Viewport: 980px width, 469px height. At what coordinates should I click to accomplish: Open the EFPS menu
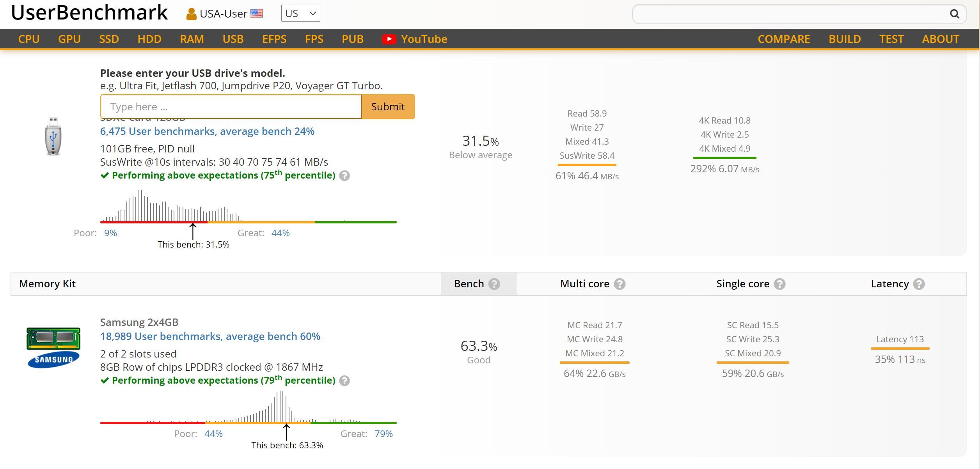(274, 39)
